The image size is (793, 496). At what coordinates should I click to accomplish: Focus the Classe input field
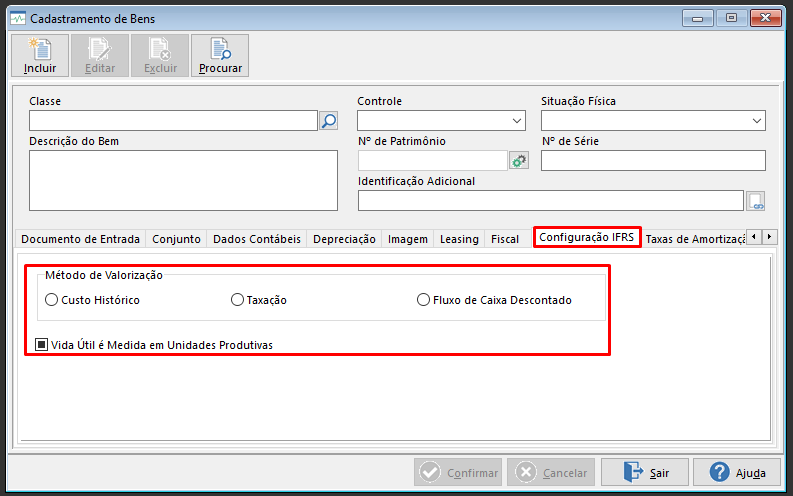pos(173,121)
